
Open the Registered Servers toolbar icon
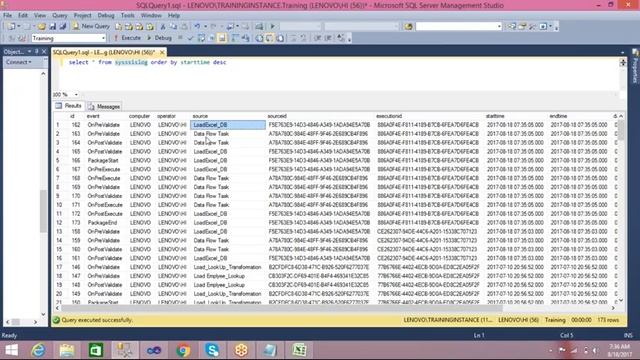(x=512, y=27)
